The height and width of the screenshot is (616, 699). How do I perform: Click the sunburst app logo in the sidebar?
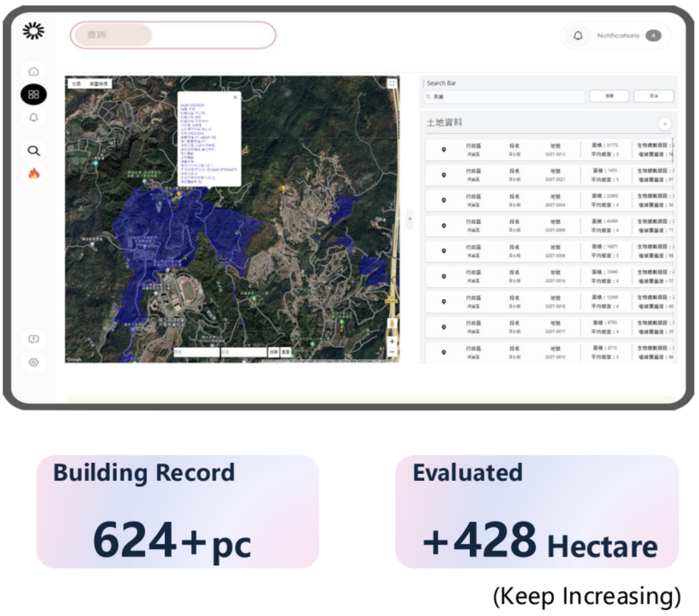pos(33,31)
